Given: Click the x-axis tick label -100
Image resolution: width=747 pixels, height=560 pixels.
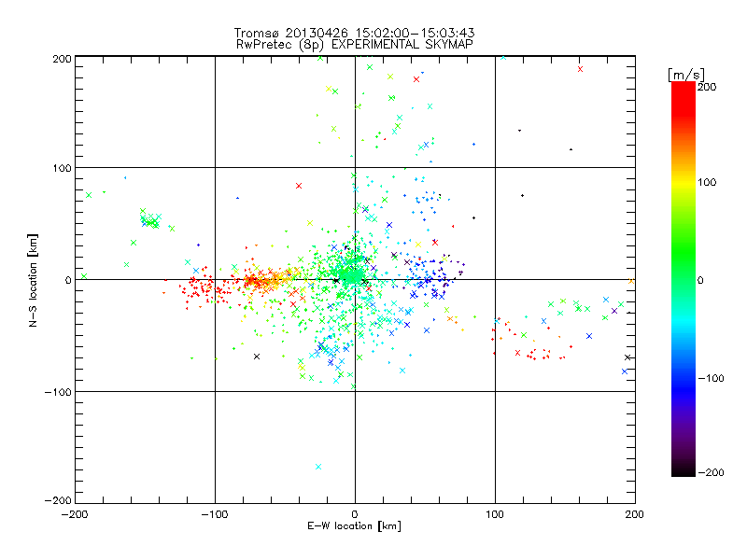Looking at the screenshot, I should click(215, 514).
